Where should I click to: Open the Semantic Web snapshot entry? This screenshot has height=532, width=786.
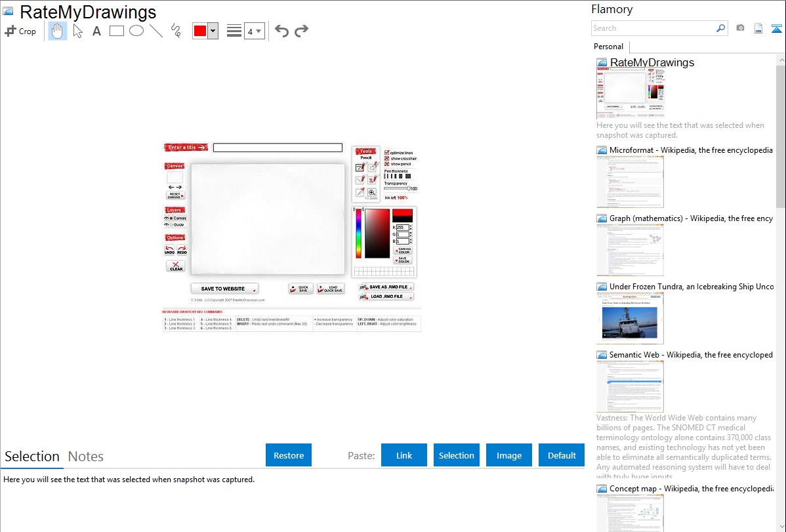tap(691, 354)
